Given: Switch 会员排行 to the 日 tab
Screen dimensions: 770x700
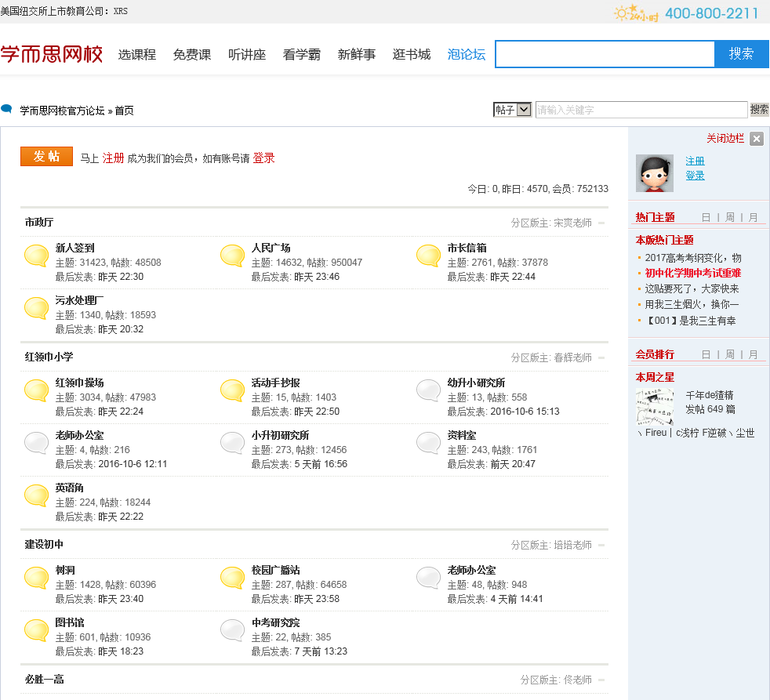Looking at the screenshot, I should pyautogui.click(x=706, y=354).
